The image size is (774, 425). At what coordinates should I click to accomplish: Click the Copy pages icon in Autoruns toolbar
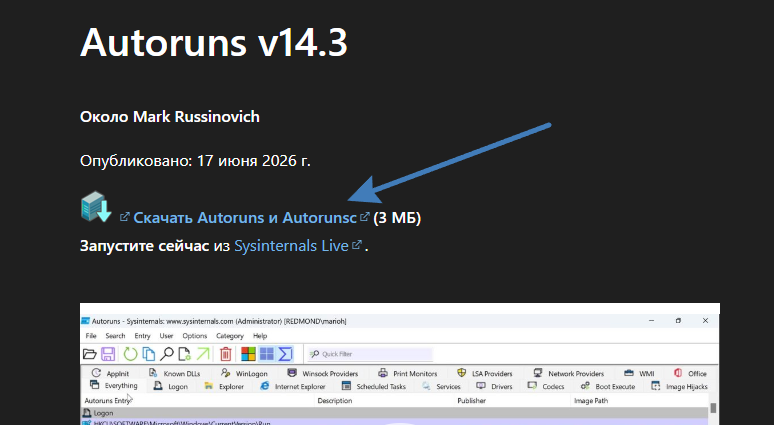click(x=149, y=354)
